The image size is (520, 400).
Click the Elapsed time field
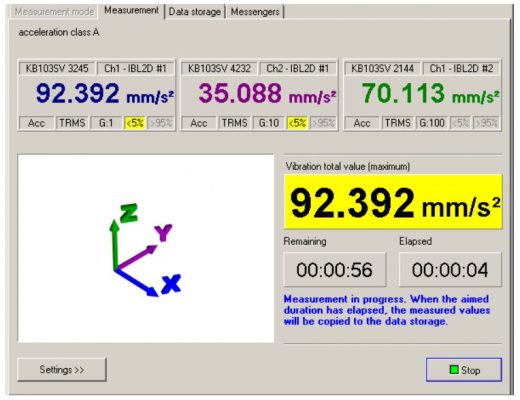pyautogui.click(x=450, y=269)
